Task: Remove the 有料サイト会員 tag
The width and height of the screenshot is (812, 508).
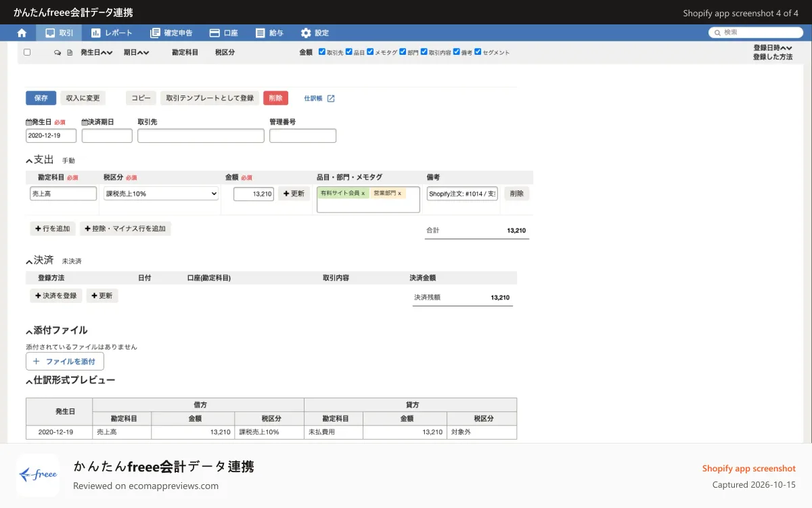Action: pos(363,194)
